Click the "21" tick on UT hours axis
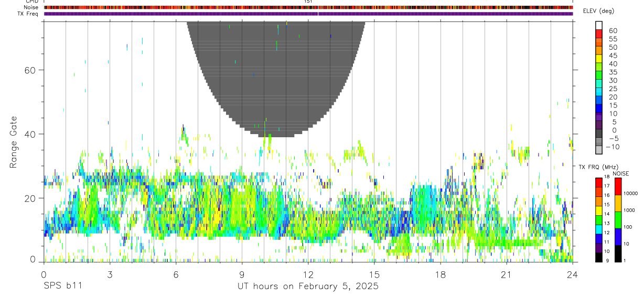The width and height of the screenshot is (644, 297). [x=506, y=274]
